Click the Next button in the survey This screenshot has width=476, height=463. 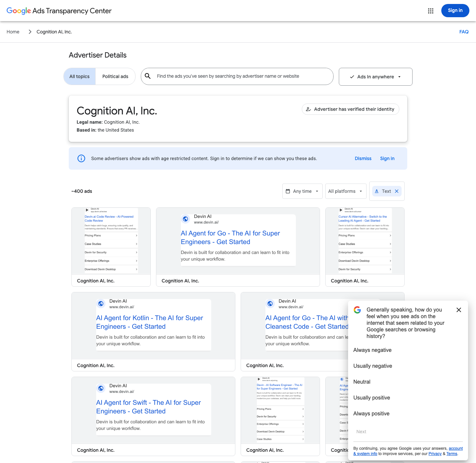361,432
